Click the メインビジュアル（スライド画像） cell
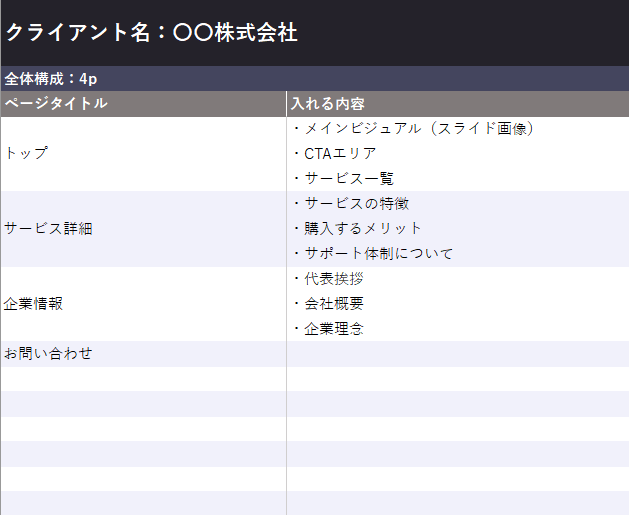Image resolution: width=629 pixels, height=515 pixels. point(415,128)
